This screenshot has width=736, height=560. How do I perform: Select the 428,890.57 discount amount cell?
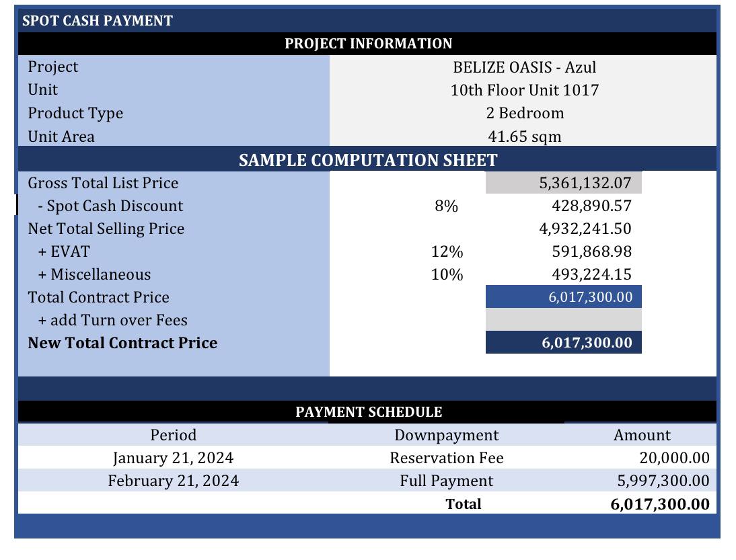[591, 206]
